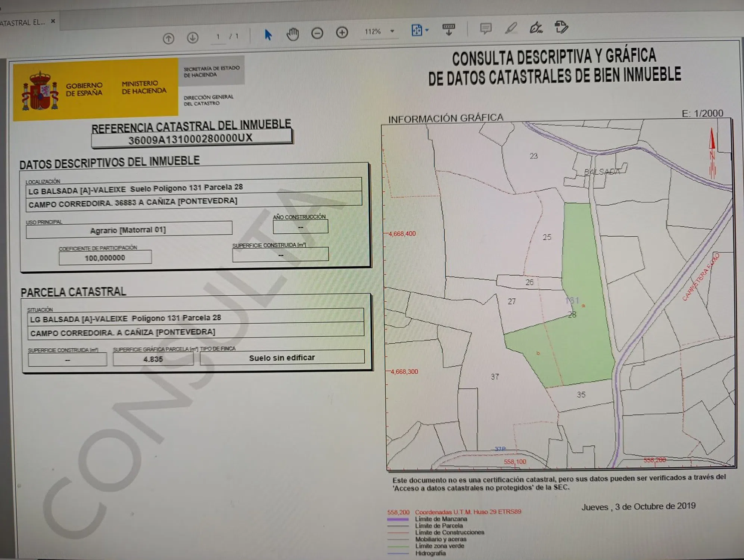
Task: Expand the 112% zoom level dropdown
Action: pyautogui.click(x=392, y=31)
